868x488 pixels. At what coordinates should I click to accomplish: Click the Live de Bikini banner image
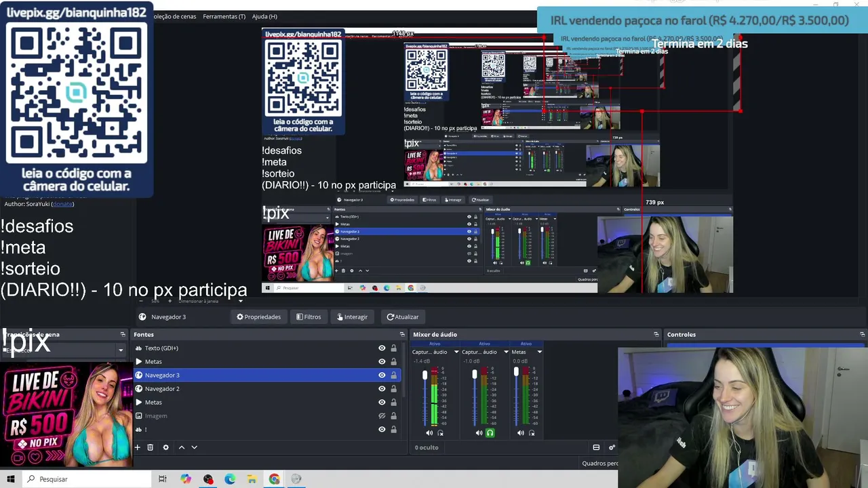coord(66,415)
